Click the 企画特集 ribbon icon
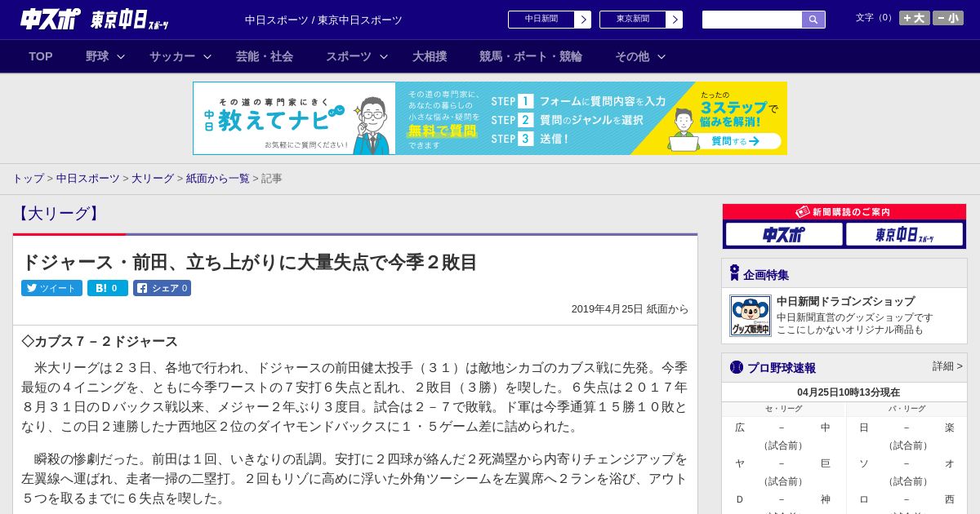The image size is (980, 514). point(734,273)
